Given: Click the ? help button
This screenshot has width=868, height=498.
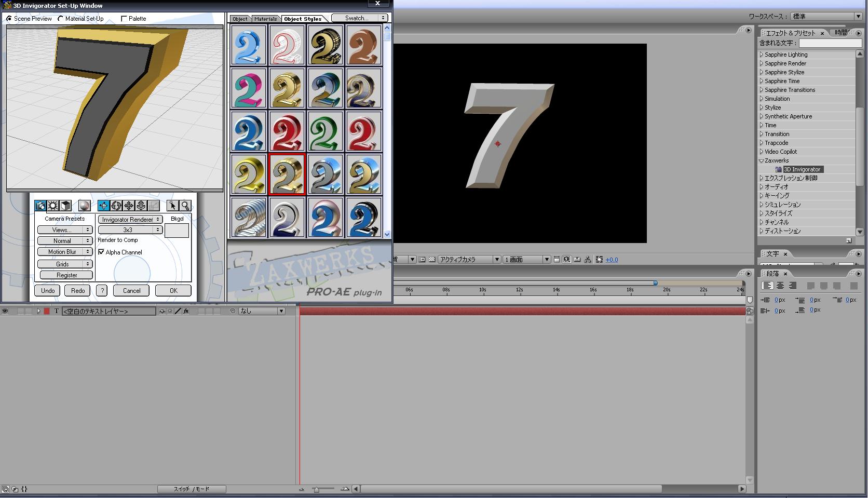Looking at the screenshot, I should [x=102, y=290].
